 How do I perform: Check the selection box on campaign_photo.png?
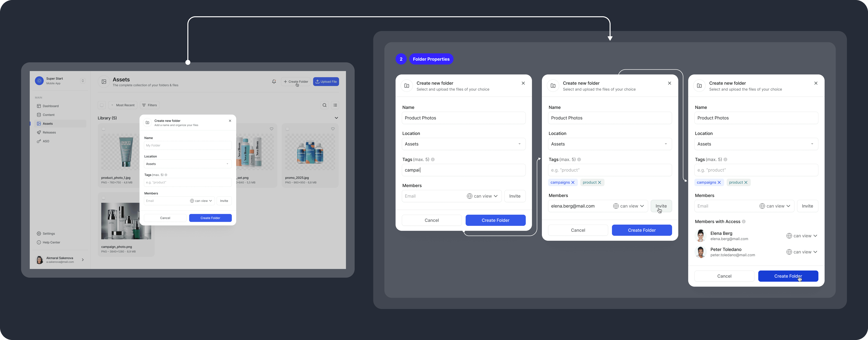click(103, 198)
